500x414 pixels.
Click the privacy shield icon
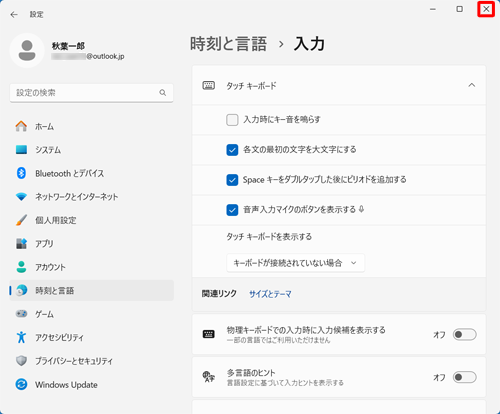[x=21, y=361]
